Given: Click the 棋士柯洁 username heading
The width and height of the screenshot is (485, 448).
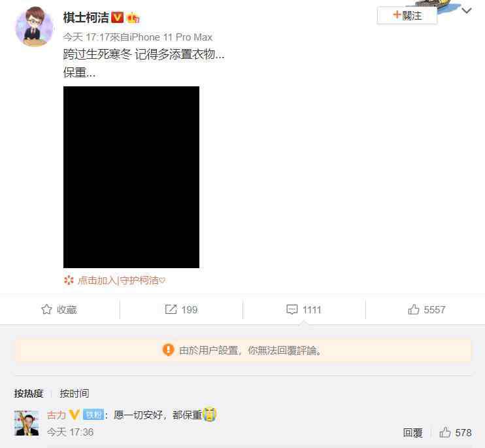Looking at the screenshot, I should point(86,18).
